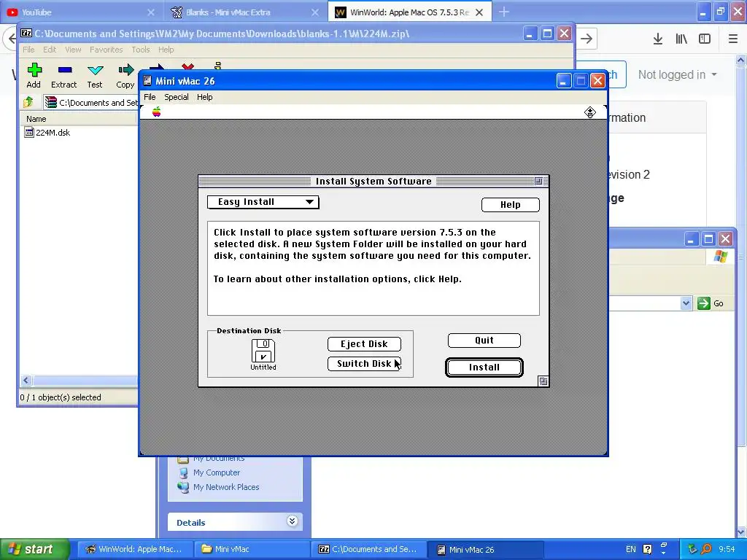Switch to 7-Zip taskbar button
Image resolution: width=747 pixels, height=560 pixels.
368,550
